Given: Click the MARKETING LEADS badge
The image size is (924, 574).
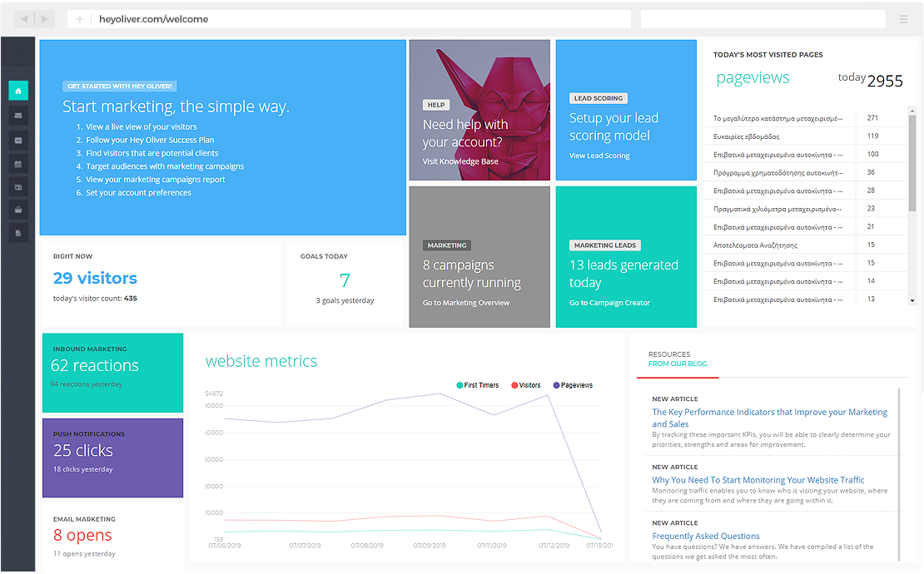Looking at the screenshot, I should pos(605,245).
